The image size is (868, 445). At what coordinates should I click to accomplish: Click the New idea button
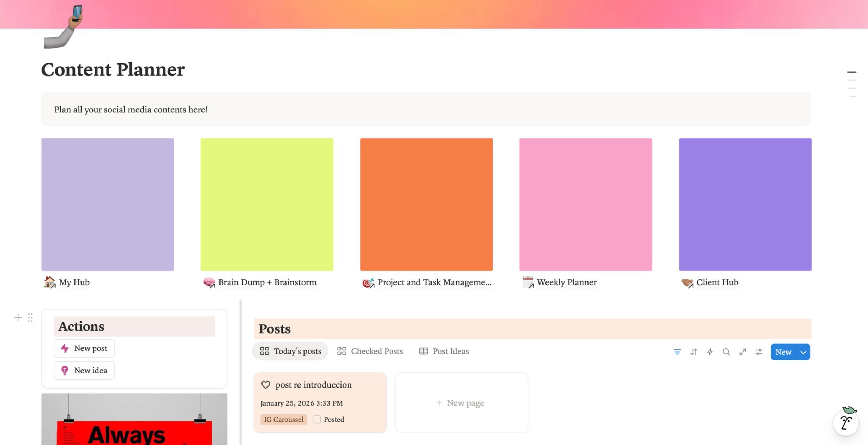point(84,371)
